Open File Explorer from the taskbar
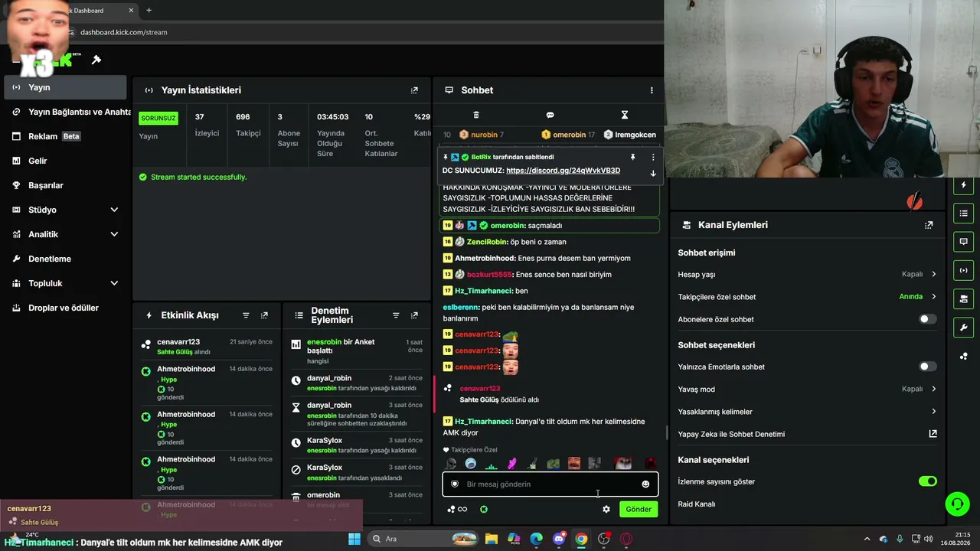This screenshot has width=980, height=551. click(x=492, y=539)
